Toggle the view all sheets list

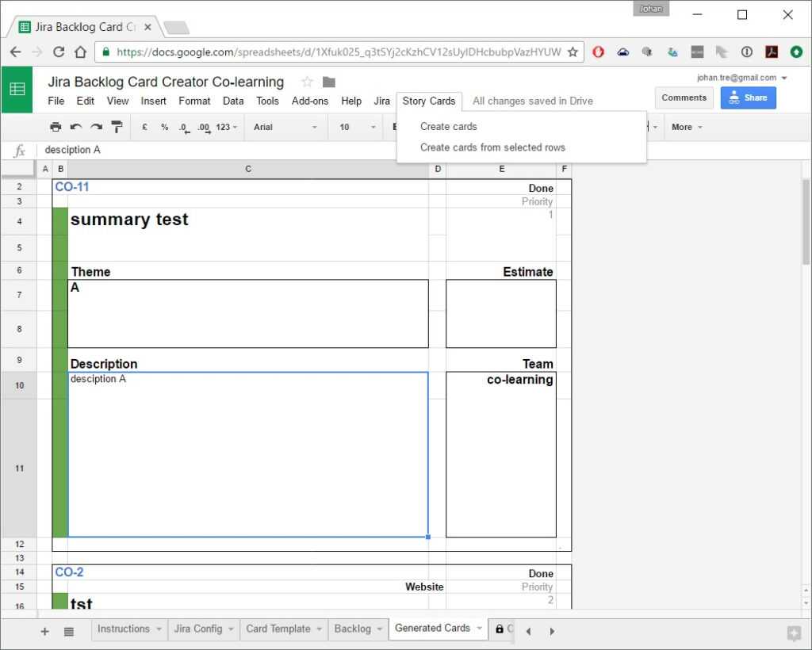click(x=69, y=630)
